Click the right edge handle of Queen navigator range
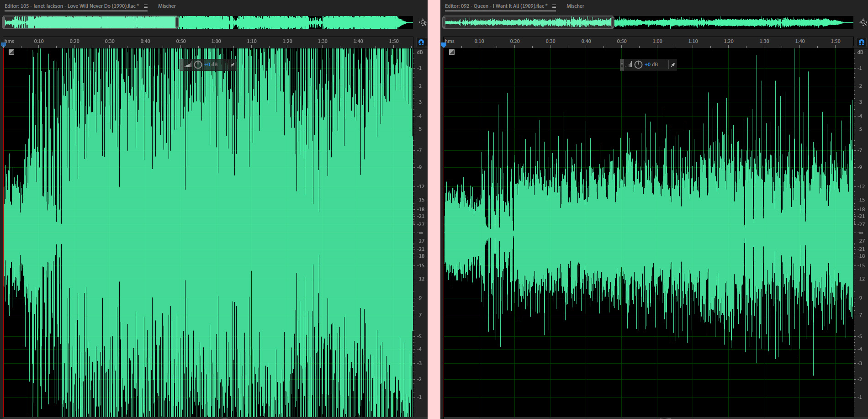The image size is (868, 419). point(613,22)
